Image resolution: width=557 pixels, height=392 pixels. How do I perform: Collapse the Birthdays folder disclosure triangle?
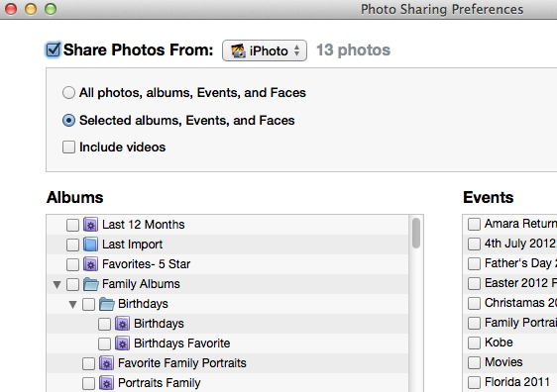pos(72,304)
